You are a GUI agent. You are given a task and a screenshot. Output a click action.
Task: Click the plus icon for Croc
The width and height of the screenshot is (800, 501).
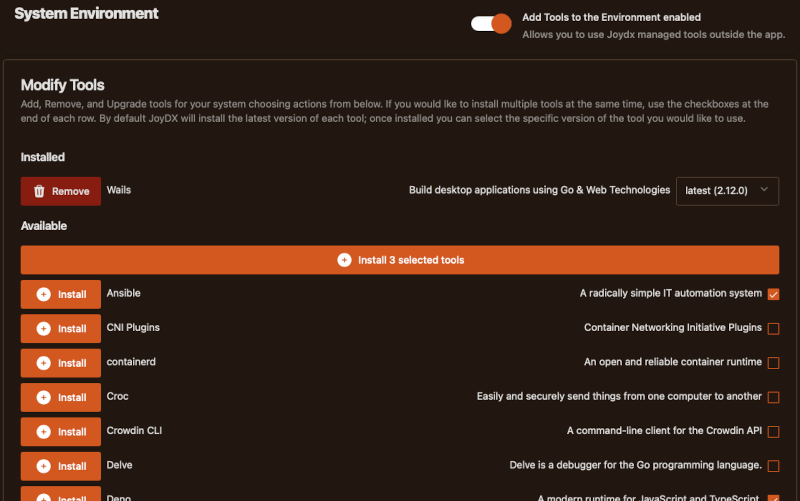tap(43, 397)
